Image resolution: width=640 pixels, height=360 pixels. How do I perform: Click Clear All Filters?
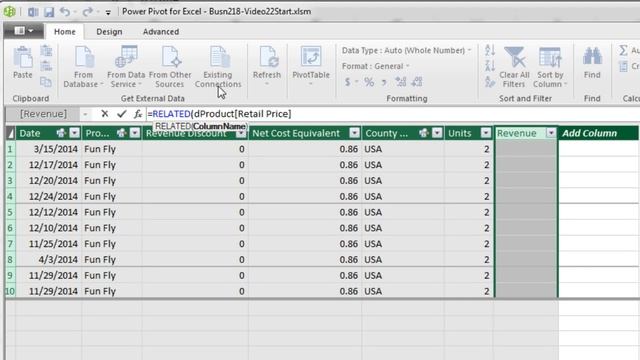[514, 67]
